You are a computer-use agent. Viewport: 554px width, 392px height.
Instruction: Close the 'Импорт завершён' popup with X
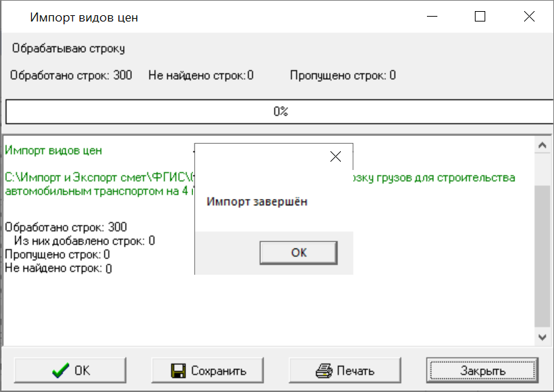tap(335, 156)
